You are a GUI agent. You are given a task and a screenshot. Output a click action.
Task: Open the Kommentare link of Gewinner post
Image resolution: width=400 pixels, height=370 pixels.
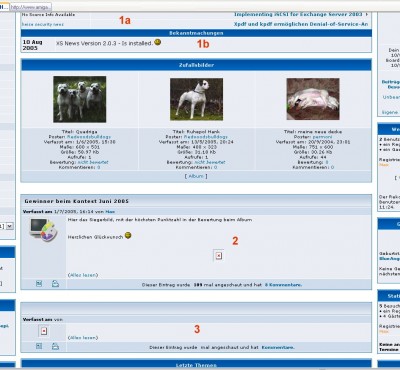[283, 285]
